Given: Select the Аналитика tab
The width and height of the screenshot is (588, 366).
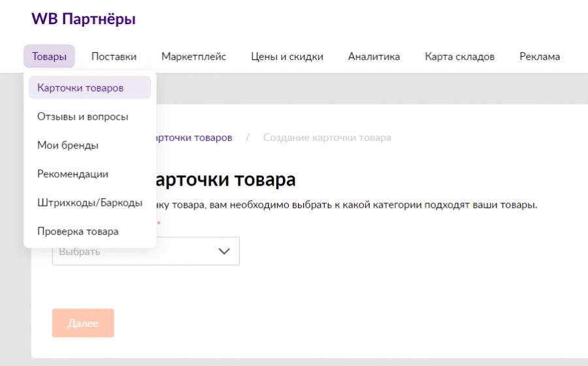Looking at the screenshot, I should tap(374, 56).
